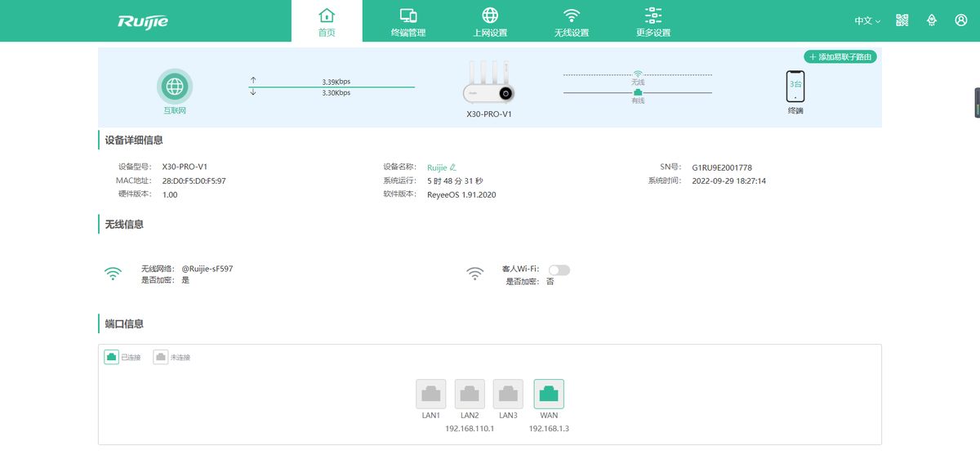The image size is (980, 468).
Task: Open the 中文 language dropdown
Action: coord(867,20)
